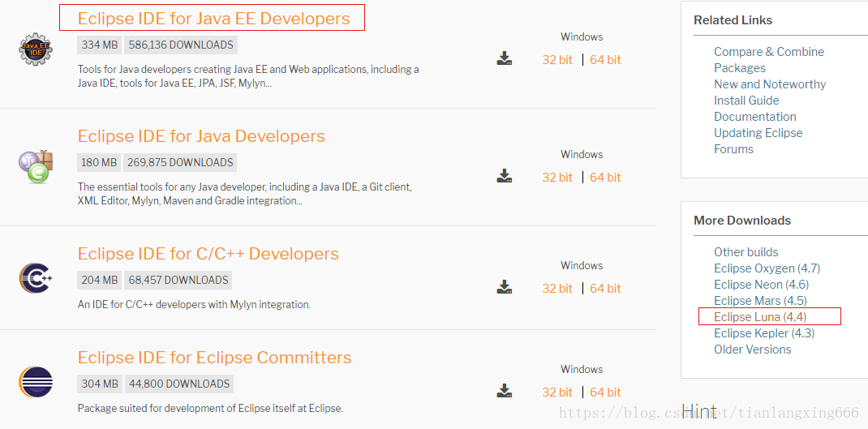This screenshot has width=868, height=429.
Task: Click the 586,136 DOWNLOADS badge
Action: [x=181, y=45]
